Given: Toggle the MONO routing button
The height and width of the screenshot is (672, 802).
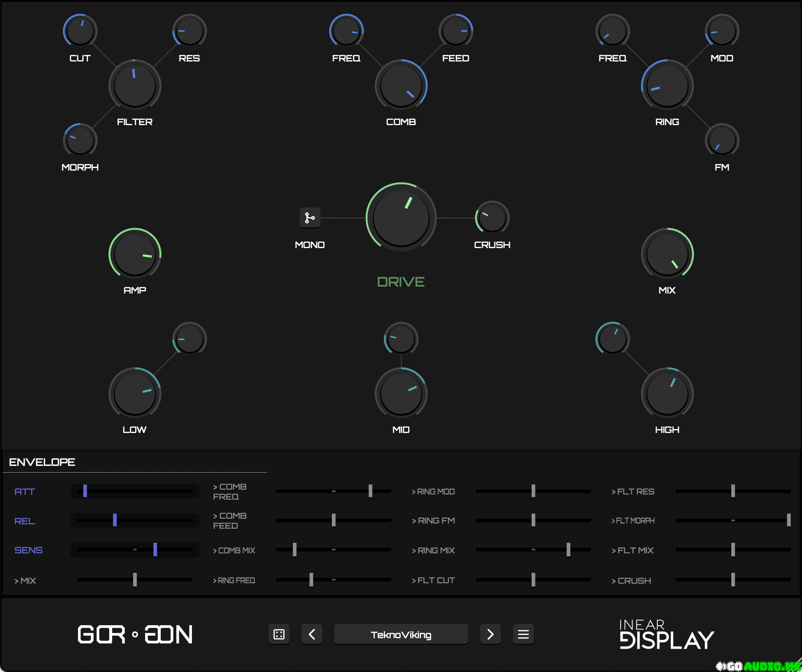Looking at the screenshot, I should pos(310,218).
